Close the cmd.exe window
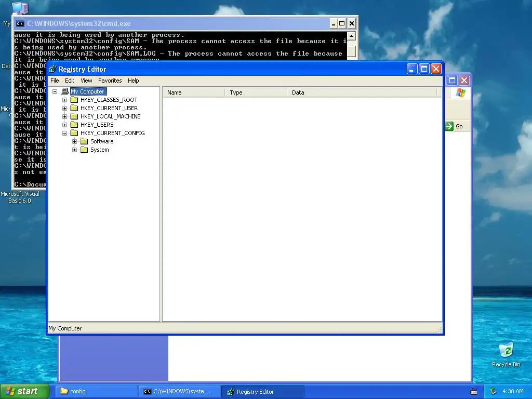Viewport: 532px width, 399px height. coord(352,24)
